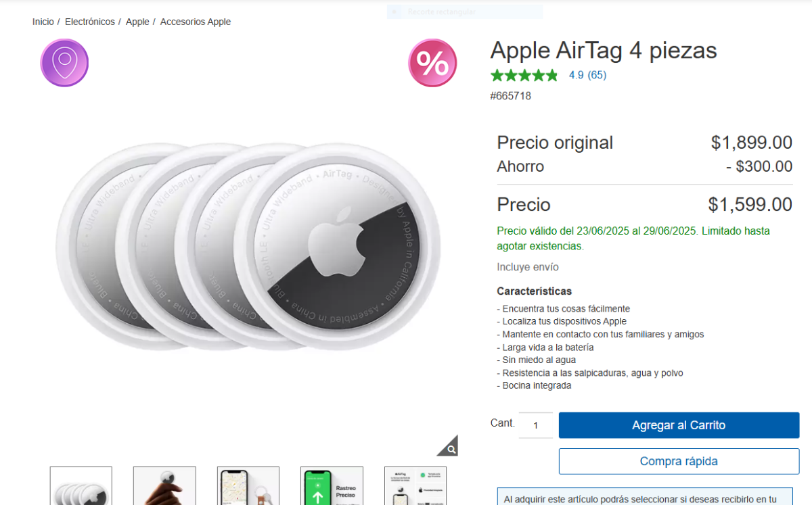Click the pink percent discount badge
Screen dimensions: 812x505
(x=432, y=63)
